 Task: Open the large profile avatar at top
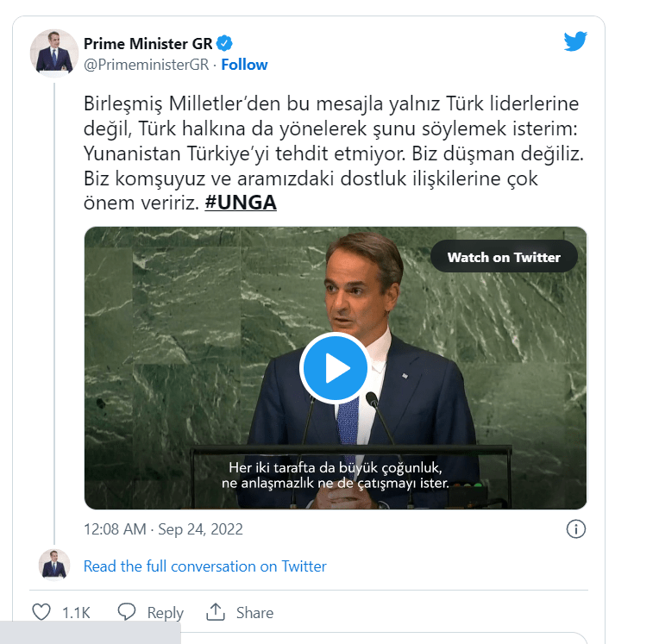[x=53, y=53]
